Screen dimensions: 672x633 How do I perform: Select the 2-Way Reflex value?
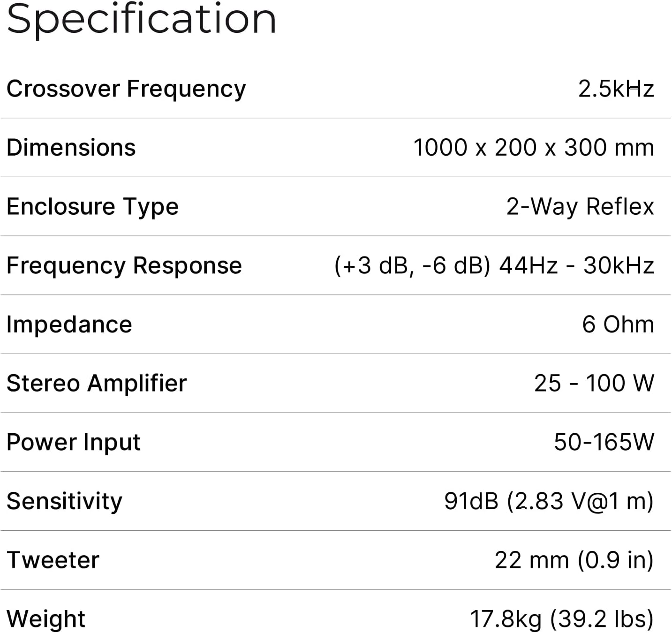[580, 207]
